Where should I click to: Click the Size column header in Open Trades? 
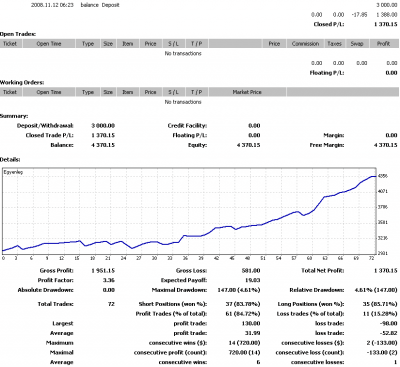tap(108, 44)
